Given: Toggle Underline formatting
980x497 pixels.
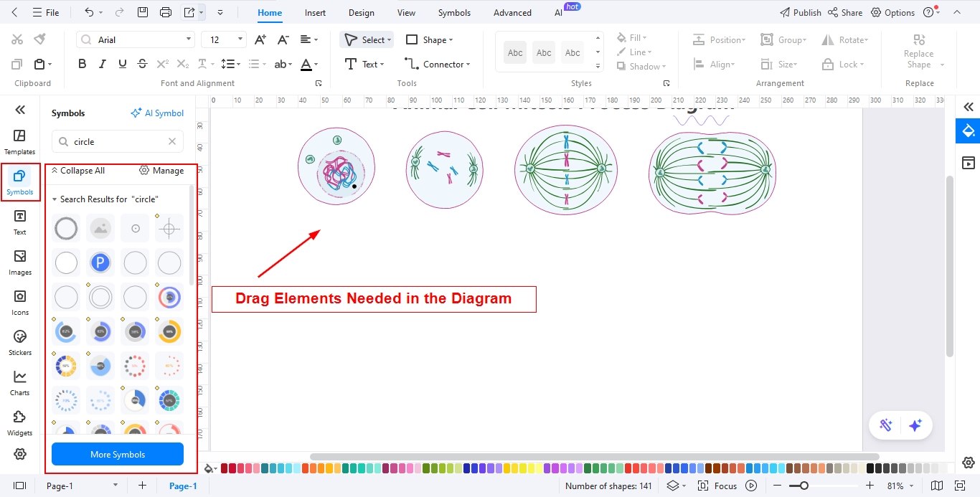Looking at the screenshot, I should [123, 64].
